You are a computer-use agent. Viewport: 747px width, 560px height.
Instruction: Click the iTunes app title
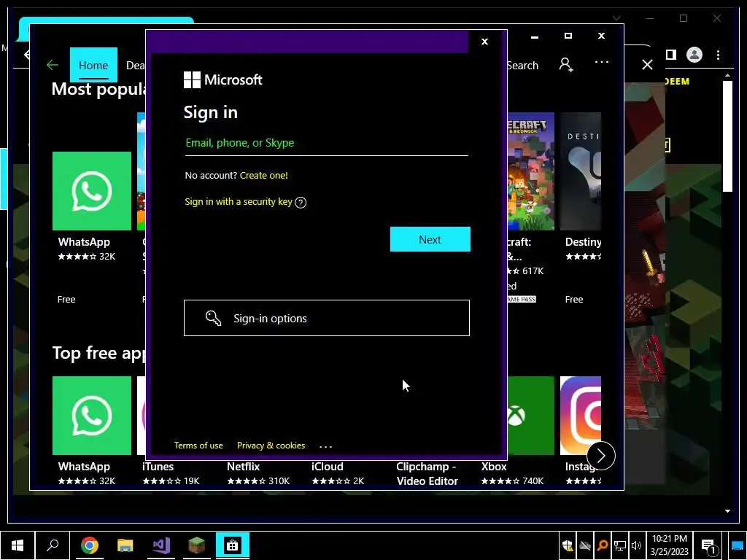158,467
